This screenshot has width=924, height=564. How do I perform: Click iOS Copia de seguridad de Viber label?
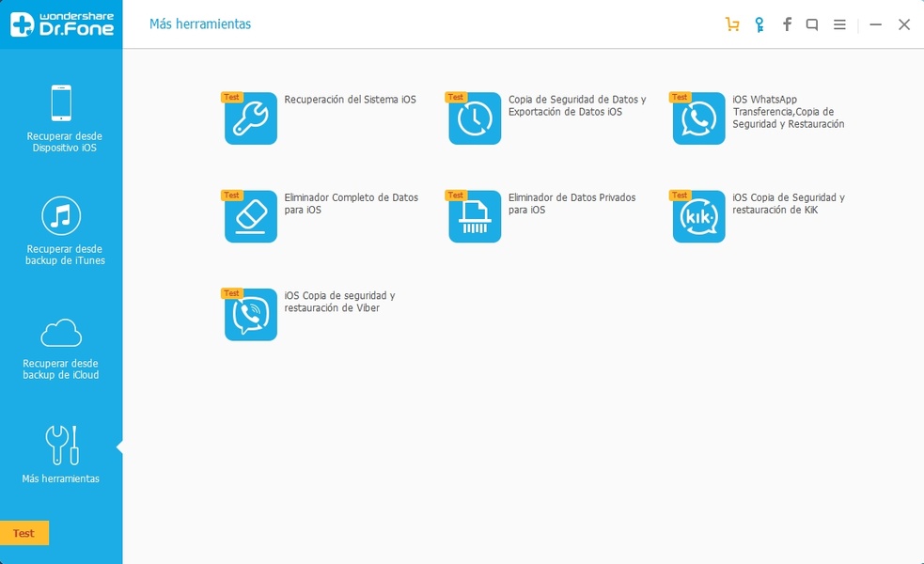click(x=339, y=301)
